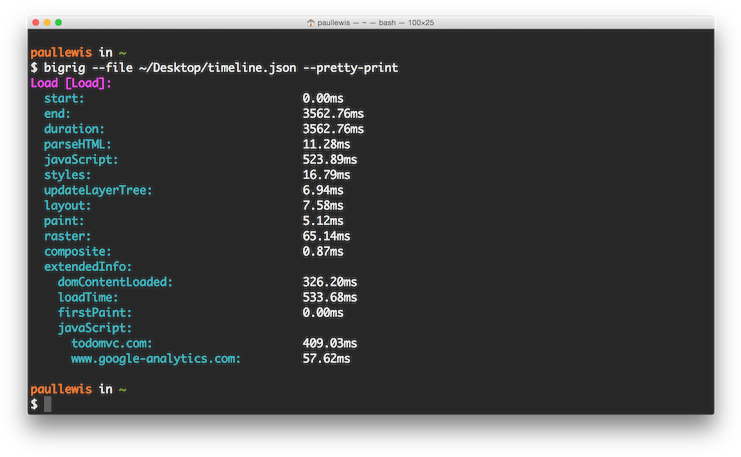Click the loadTime value 533.68ms
This screenshot has height=457, width=741.
[x=329, y=297]
